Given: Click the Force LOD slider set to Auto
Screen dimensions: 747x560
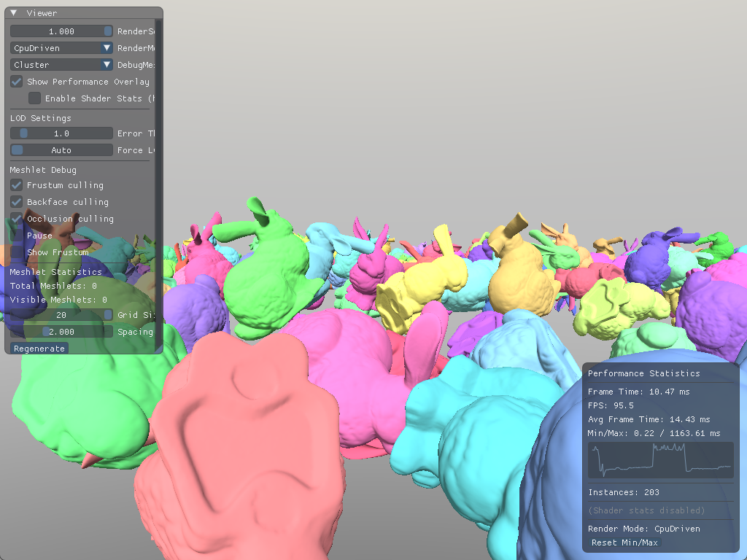Looking at the screenshot, I should 61,150.
